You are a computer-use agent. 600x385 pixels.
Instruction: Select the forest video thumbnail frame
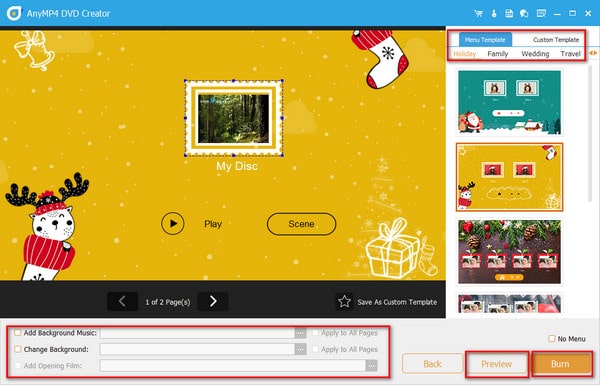click(233, 118)
